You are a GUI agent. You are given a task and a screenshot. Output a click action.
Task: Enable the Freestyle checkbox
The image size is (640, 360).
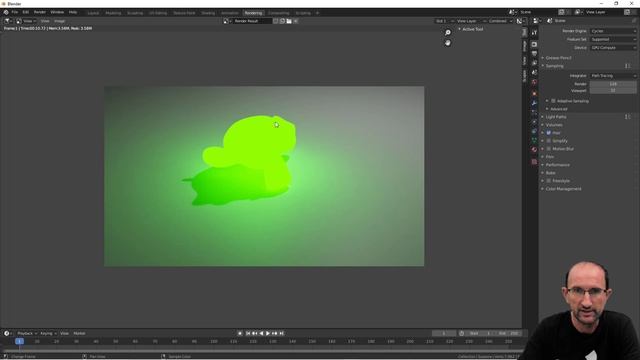tap(549, 180)
